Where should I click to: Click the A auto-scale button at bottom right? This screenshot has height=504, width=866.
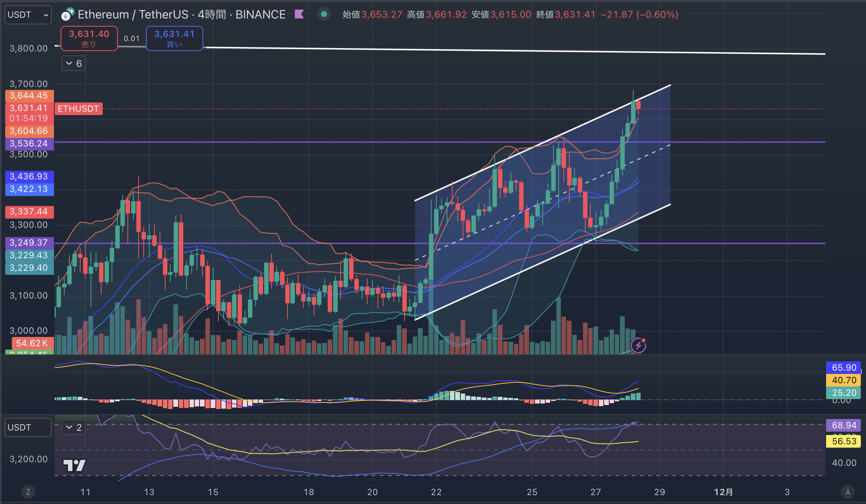tap(848, 492)
